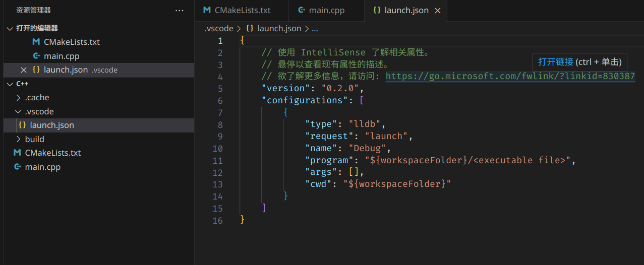
Task: Close launch.json in open editors list
Action: 23,70
